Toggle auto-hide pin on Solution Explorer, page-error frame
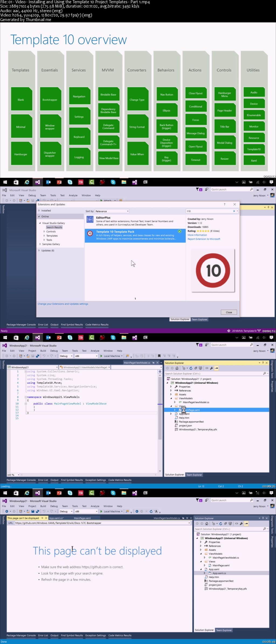 tap(263, 518)
